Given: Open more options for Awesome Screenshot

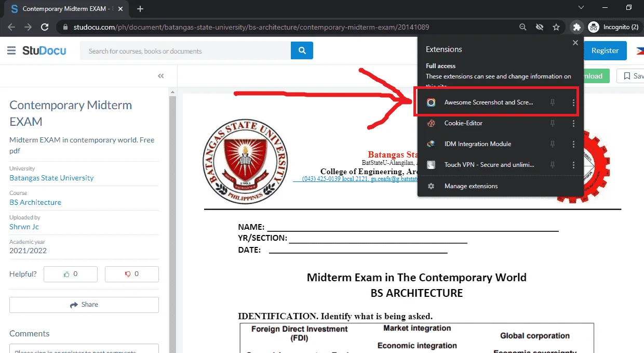Looking at the screenshot, I should [x=573, y=102].
